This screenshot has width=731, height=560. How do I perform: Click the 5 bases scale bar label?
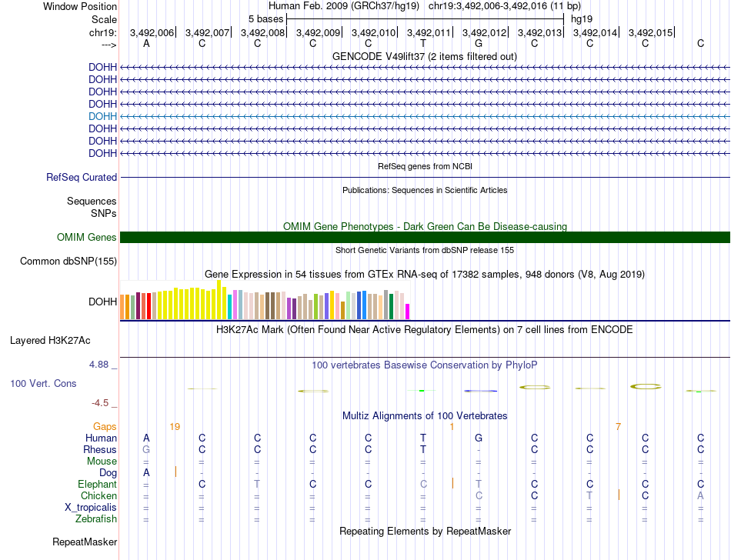pos(265,19)
